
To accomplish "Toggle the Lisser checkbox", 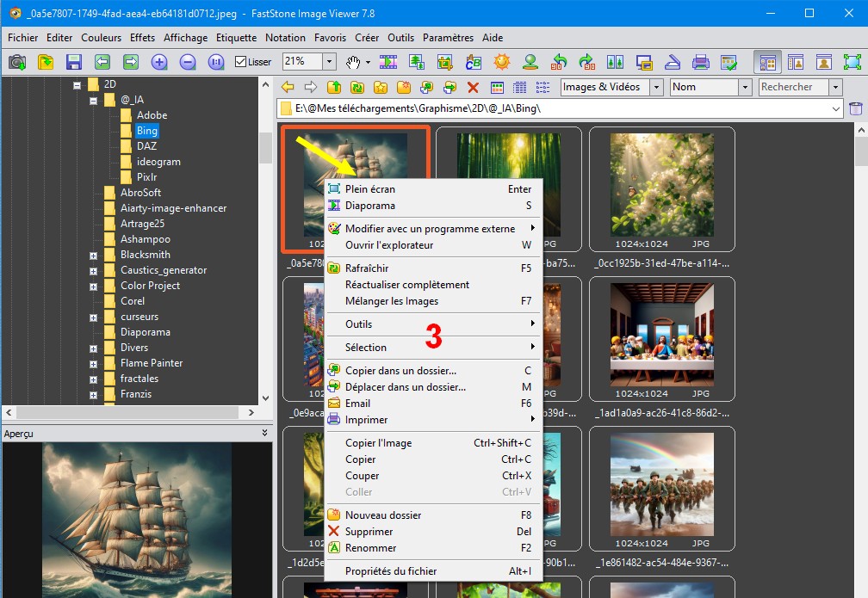I will 240,61.
